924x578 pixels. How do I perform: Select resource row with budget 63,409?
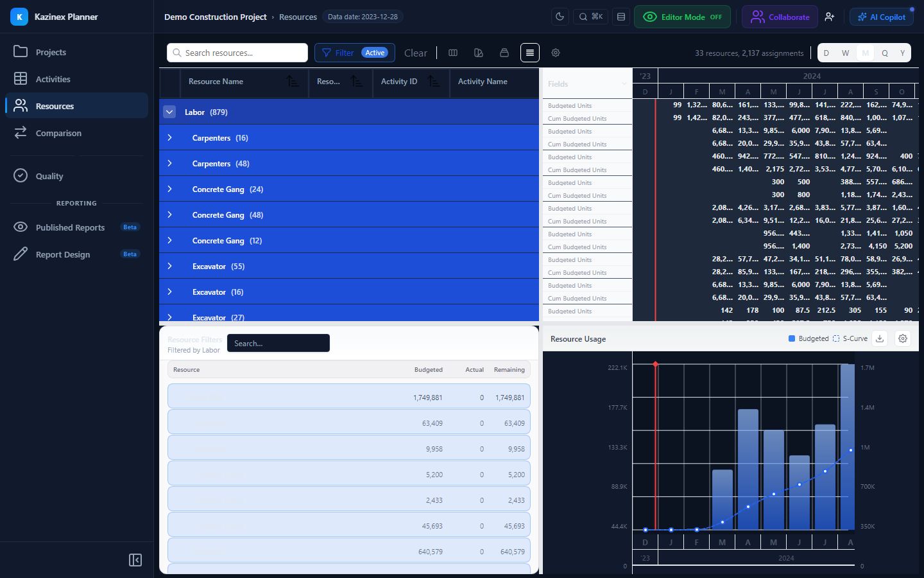349,422
